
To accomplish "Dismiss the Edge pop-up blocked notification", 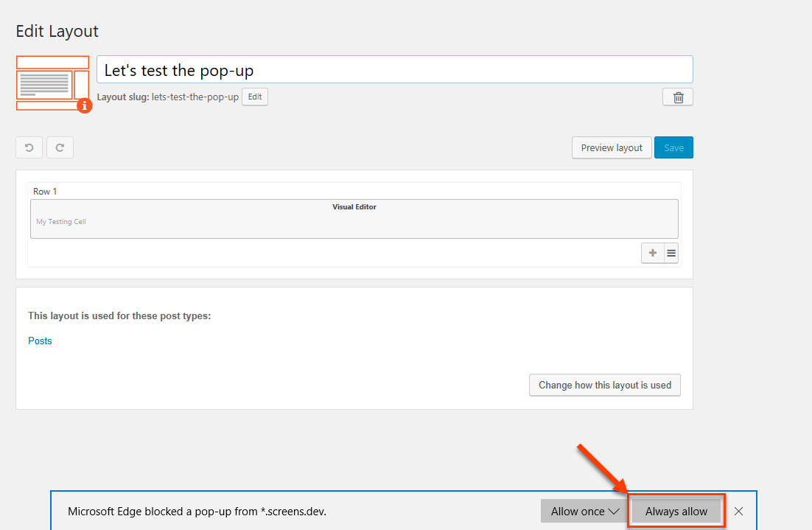I will 738,512.
